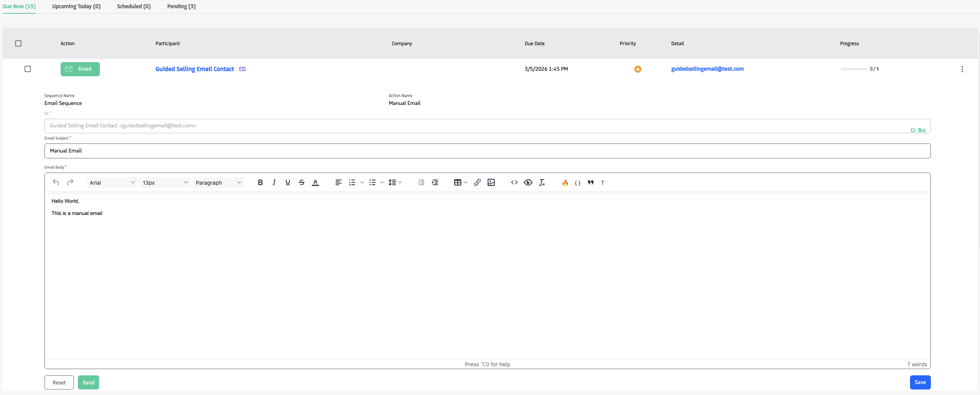Preview the email using the eye icon
980x395 pixels.
pos(528,182)
